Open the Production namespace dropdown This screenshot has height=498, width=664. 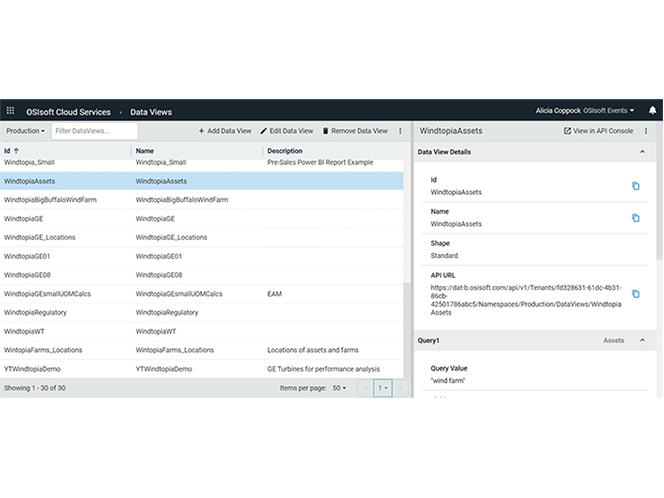coord(25,131)
